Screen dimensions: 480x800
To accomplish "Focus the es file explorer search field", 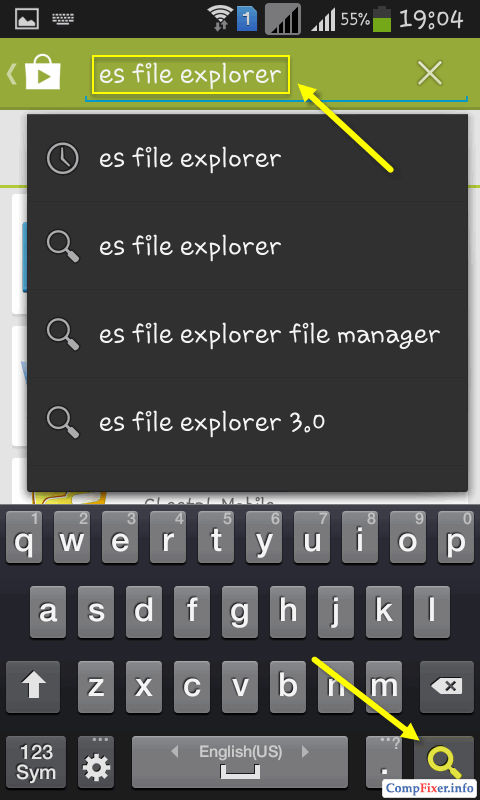I will 191,74.
